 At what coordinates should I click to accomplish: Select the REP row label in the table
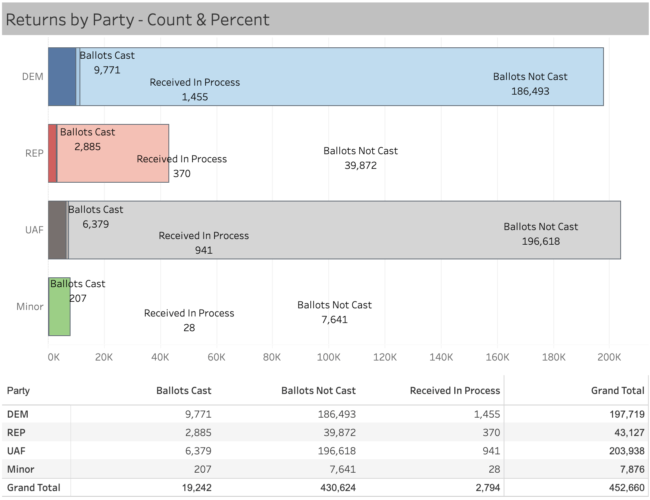point(17,431)
